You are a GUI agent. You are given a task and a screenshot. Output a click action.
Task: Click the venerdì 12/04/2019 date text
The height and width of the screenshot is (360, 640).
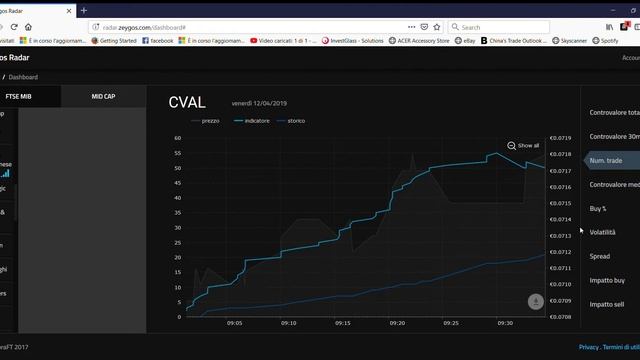(259, 103)
